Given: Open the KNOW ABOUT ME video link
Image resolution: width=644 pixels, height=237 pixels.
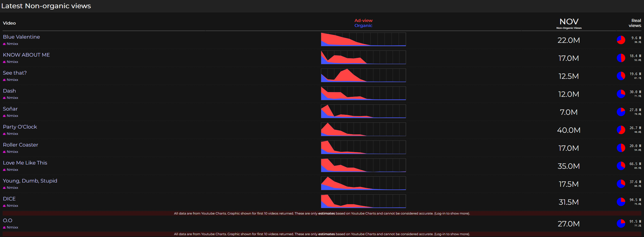Looking at the screenshot, I should 26,55.
